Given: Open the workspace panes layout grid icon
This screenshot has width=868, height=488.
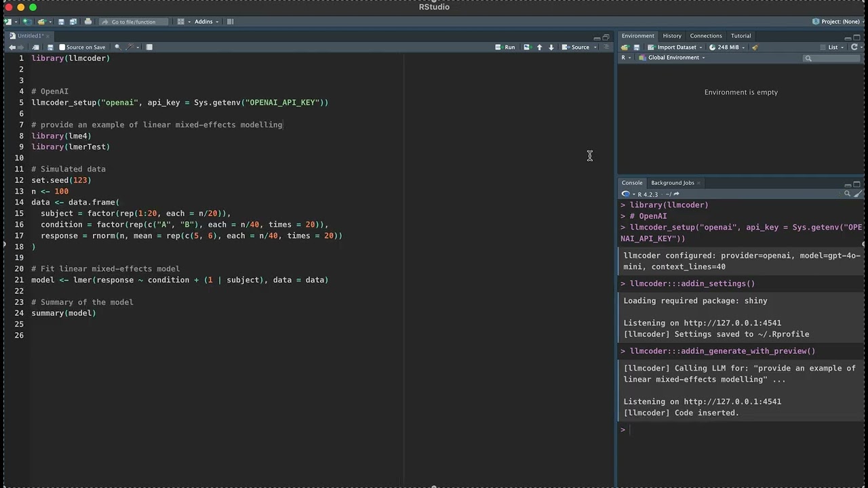Looking at the screenshot, I should tap(181, 22).
